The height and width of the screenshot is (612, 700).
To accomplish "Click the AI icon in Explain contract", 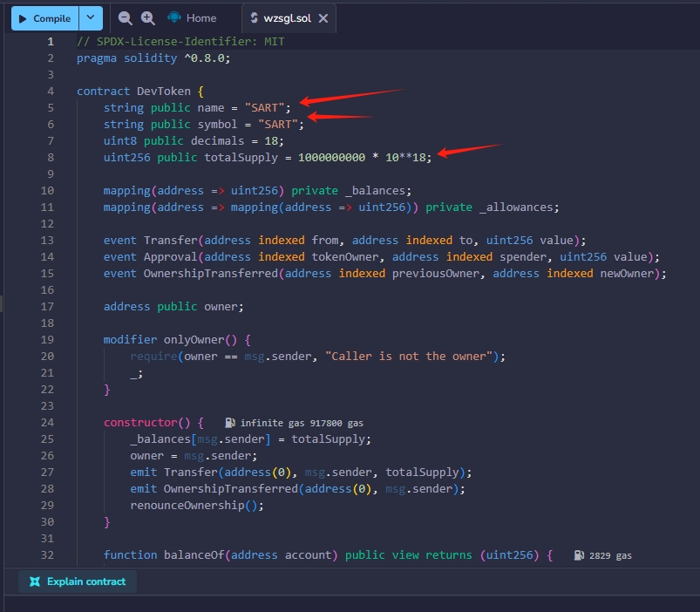I will point(35,581).
